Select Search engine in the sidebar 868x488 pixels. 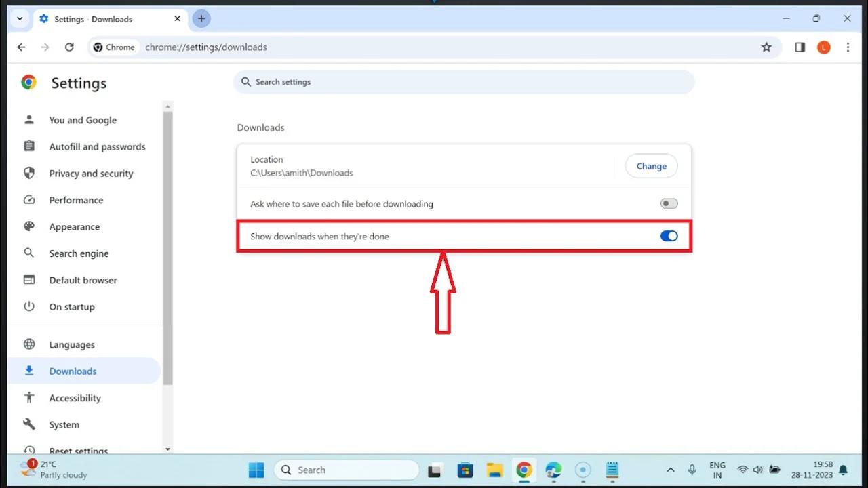coord(79,253)
